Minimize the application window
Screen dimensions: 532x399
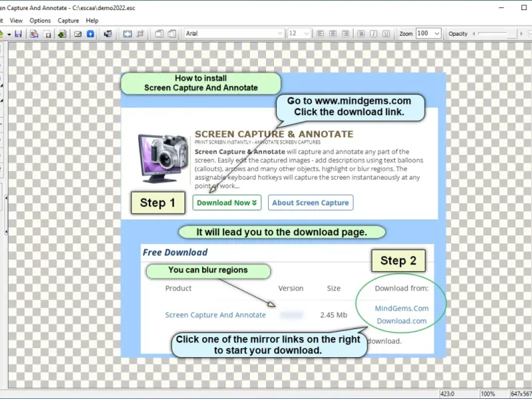501,7
